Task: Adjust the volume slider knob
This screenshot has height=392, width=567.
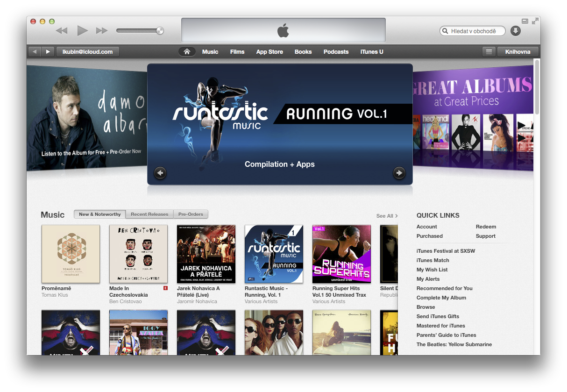Action: coord(160,31)
